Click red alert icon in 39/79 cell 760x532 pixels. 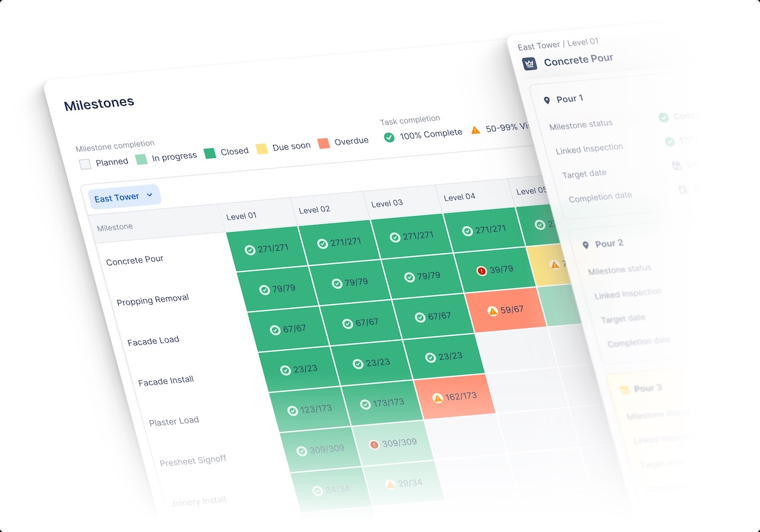(482, 271)
